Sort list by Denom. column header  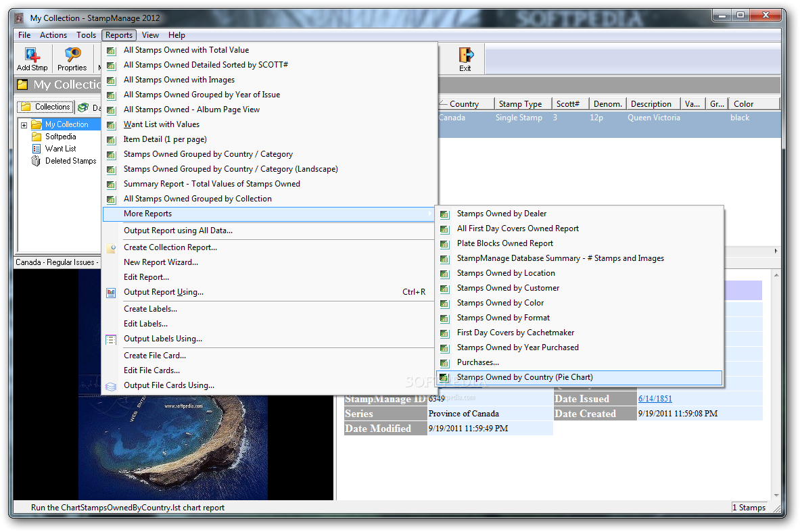(x=608, y=104)
